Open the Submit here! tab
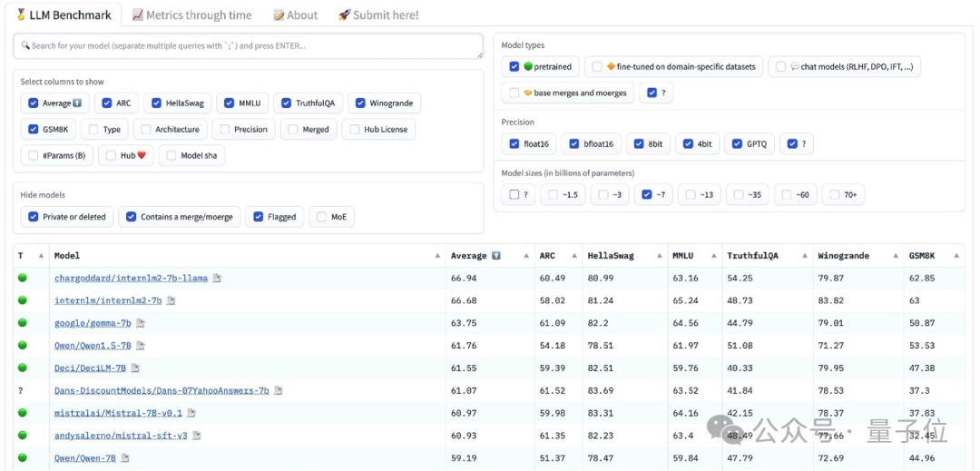This screenshot has width=980, height=471. coord(378,15)
